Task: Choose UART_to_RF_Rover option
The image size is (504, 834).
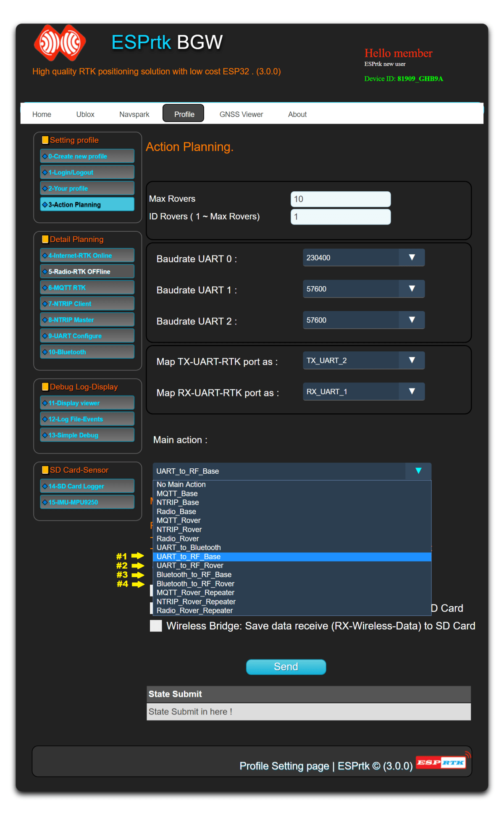Action: point(292,566)
